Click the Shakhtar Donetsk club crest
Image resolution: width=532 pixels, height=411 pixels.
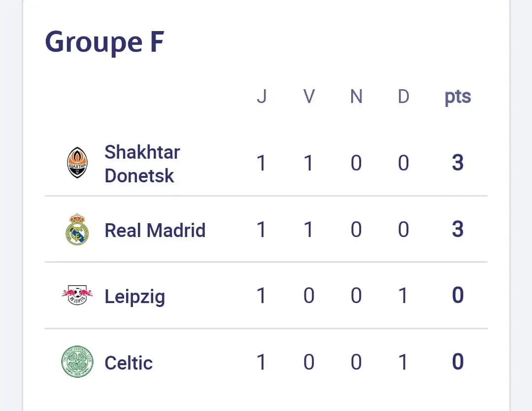pyautogui.click(x=77, y=163)
